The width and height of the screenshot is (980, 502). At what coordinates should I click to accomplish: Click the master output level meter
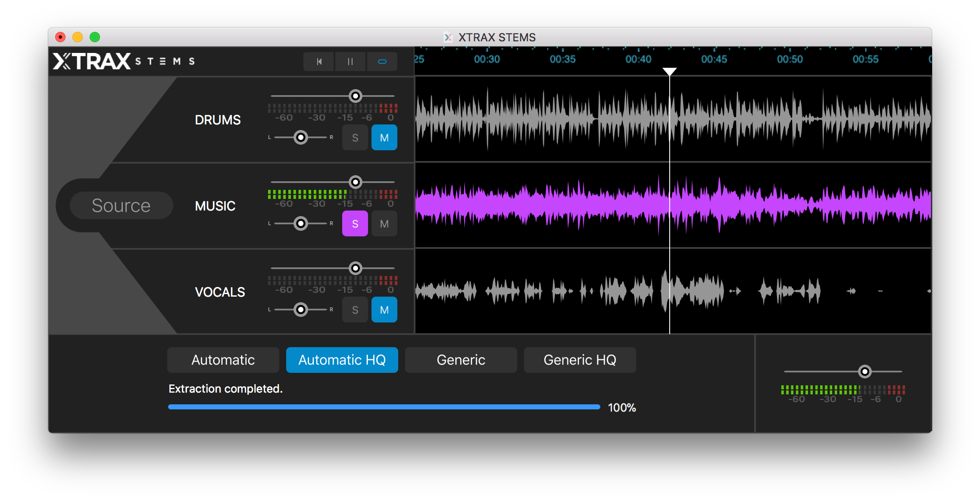[843, 390]
